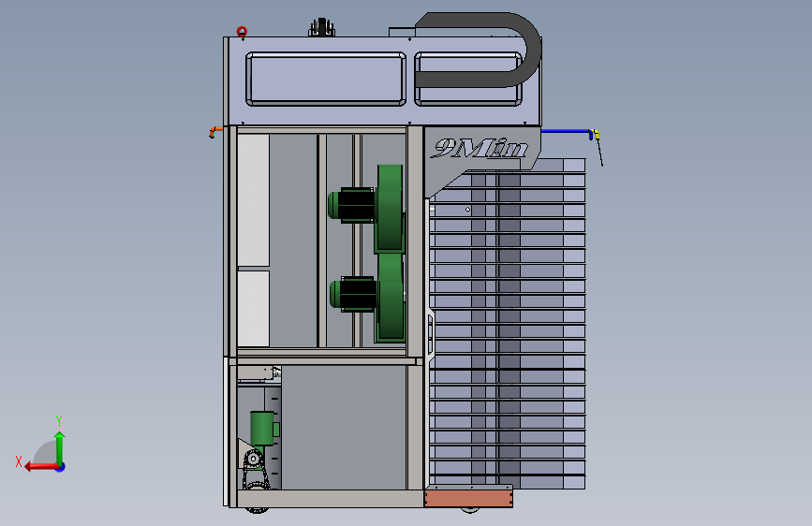Click the blue Z axis origin of triad

(61, 467)
